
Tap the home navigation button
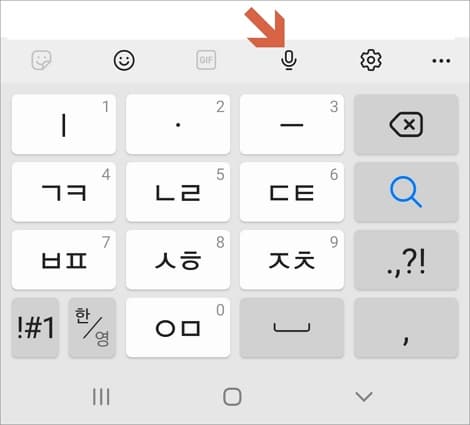(232, 397)
